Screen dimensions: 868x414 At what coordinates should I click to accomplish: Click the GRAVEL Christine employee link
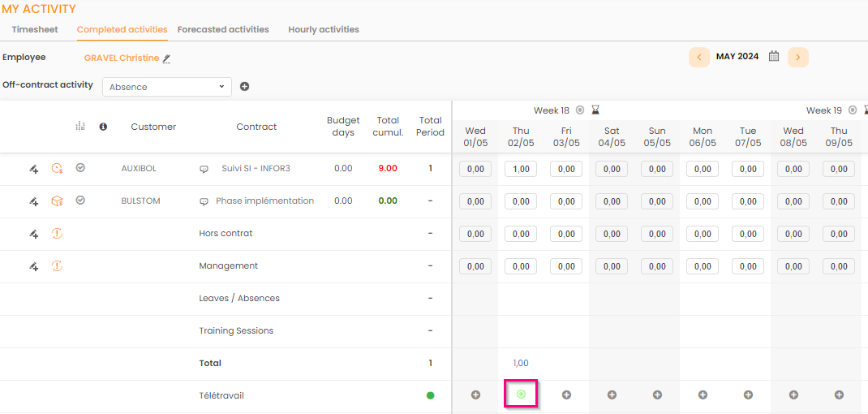tap(122, 58)
